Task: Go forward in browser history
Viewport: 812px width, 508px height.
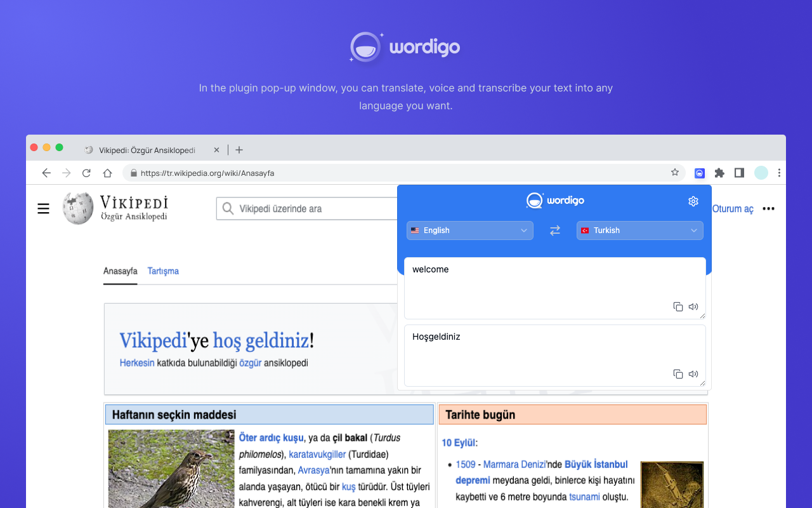Action: [x=67, y=173]
